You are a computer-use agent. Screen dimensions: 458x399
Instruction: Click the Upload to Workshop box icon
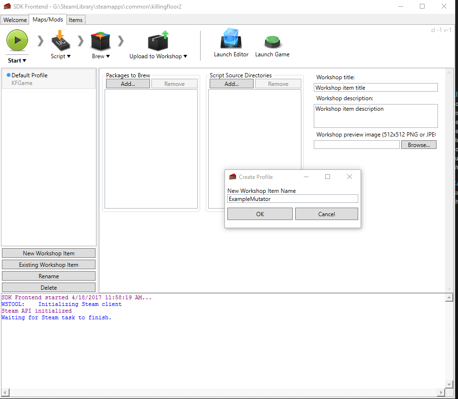point(158,41)
